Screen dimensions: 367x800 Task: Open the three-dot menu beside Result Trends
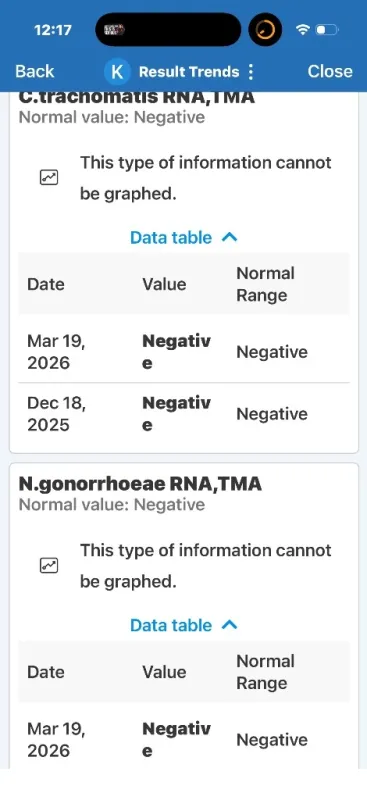point(250,72)
